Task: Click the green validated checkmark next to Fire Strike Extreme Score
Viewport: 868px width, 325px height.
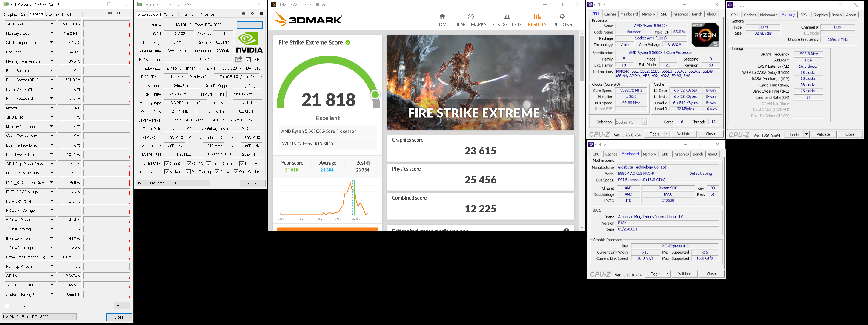Action: coord(348,43)
